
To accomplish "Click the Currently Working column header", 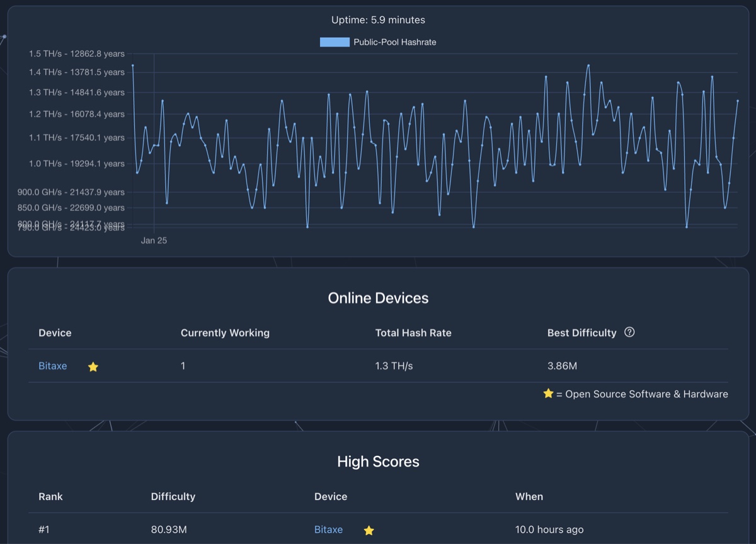I will 225,332.
